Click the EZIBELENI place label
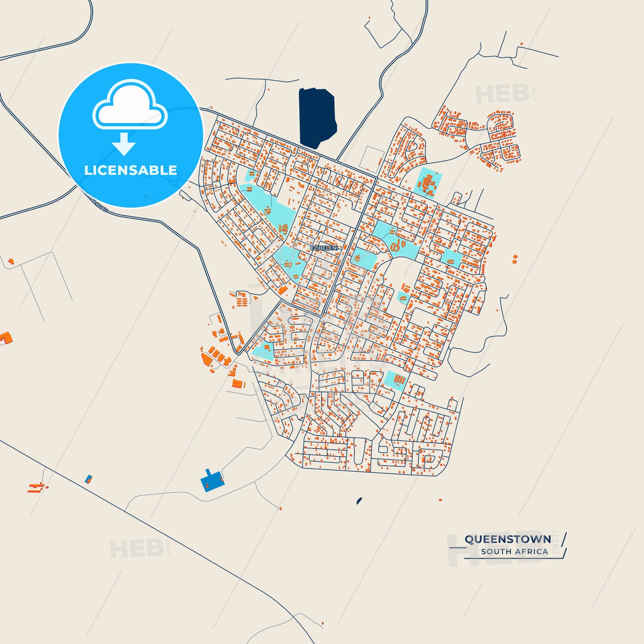This screenshot has height=644, width=644. click(324, 248)
